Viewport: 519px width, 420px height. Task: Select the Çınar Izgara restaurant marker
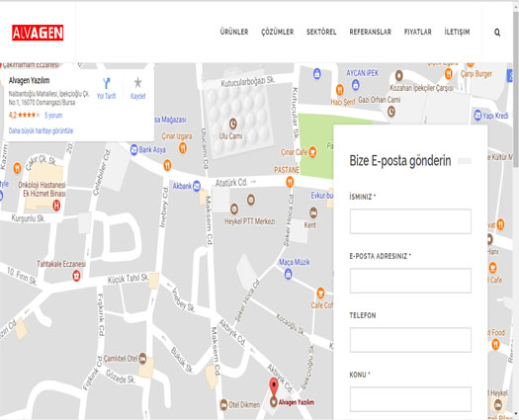pos(183,147)
